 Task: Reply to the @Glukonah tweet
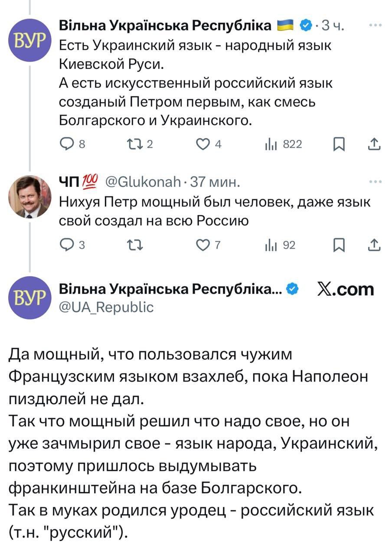[66, 245]
